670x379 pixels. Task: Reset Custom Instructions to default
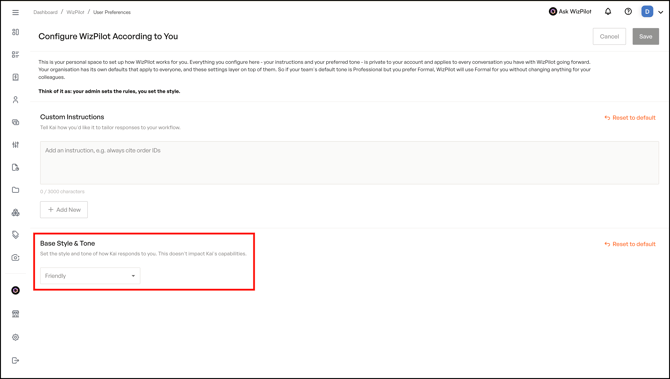click(x=630, y=118)
